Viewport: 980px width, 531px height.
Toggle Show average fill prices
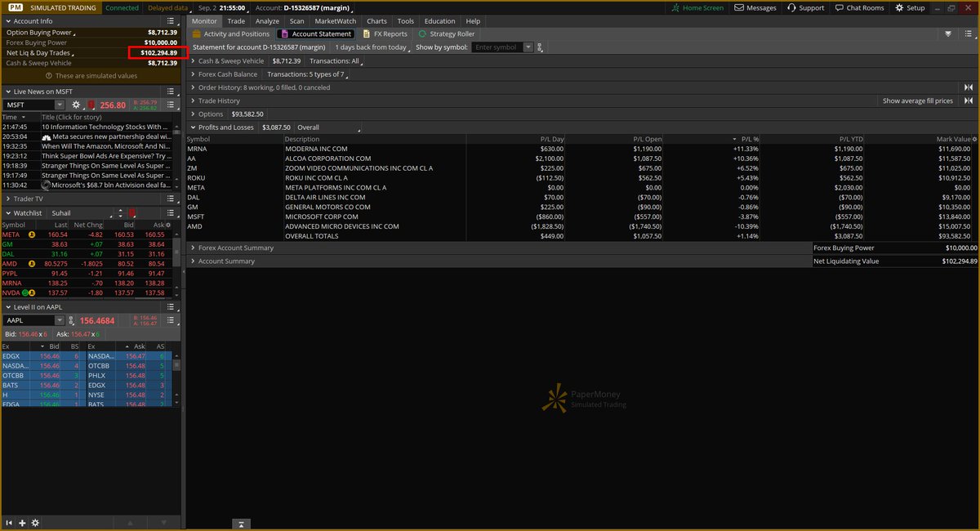pyautogui.click(x=917, y=100)
